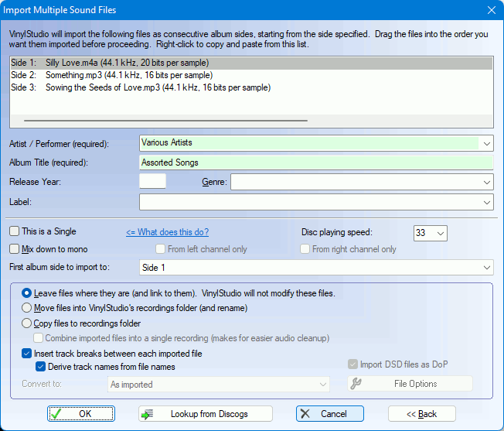
Task: Open the Disc playing speed dropdown
Action: [x=441, y=233]
